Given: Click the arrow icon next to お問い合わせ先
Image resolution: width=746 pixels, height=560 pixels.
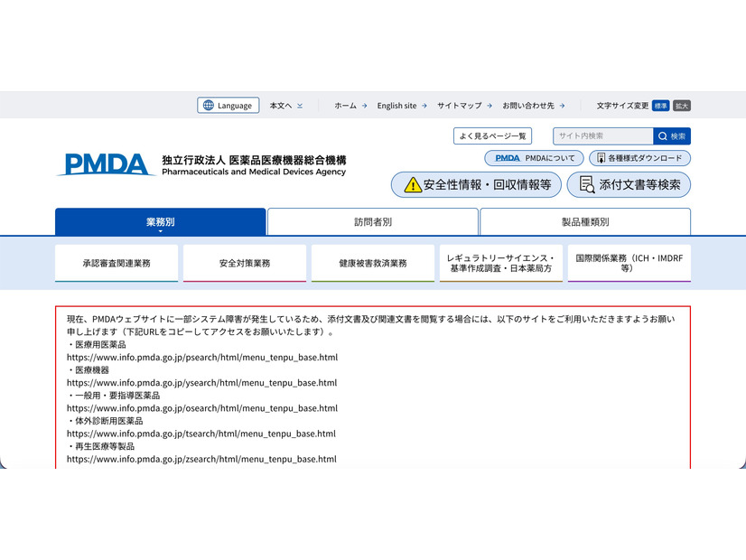Looking at the screenshot, I should (563, 106).
